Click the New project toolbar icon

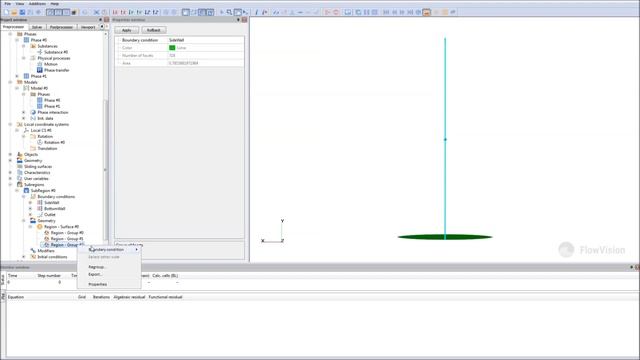6,12
